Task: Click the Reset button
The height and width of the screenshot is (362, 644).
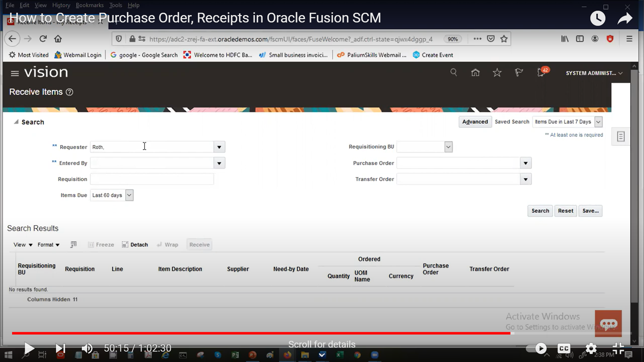Action: (x=566, y=211)
